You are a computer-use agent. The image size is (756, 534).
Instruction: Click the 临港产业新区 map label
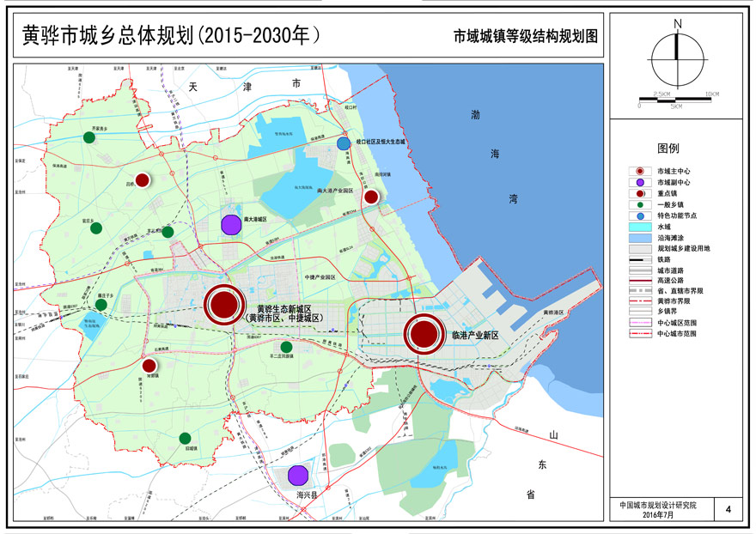475,336
